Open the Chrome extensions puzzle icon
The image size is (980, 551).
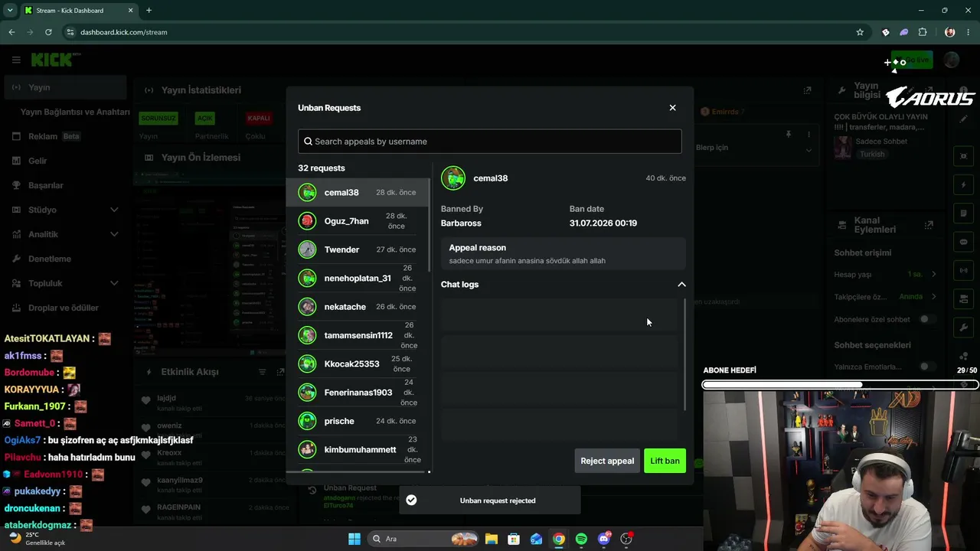point(923,32)
